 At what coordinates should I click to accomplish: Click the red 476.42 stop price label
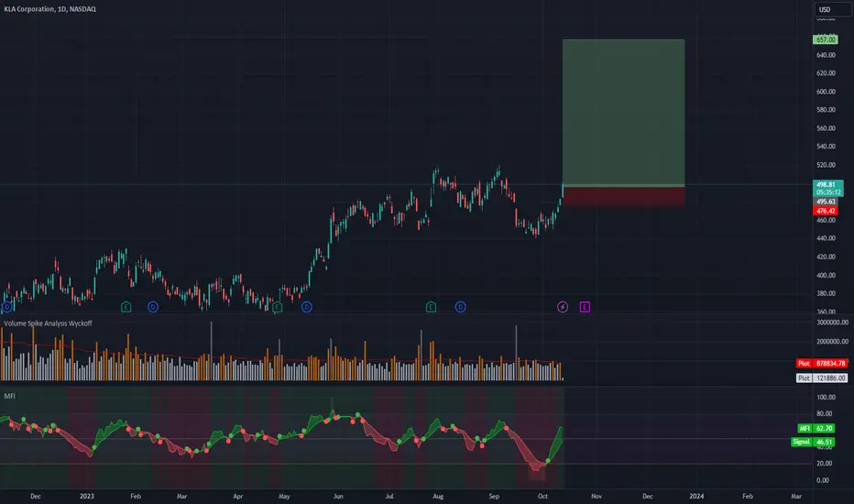tap(826, 211)
